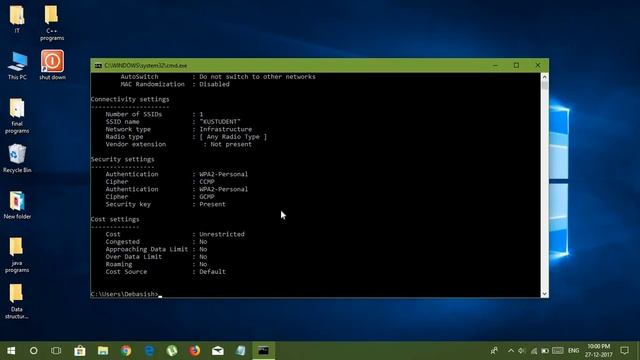The image size is (640, 360).
Task: Click the Cortana search circle
Action: coord(33,351)
